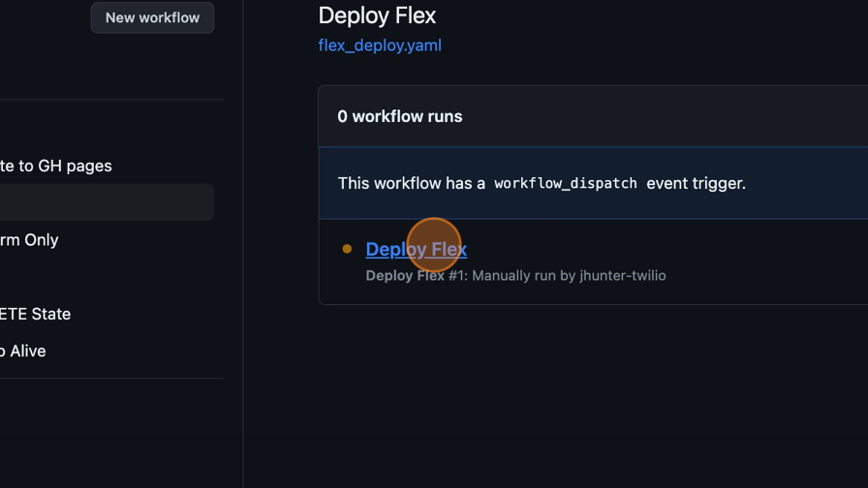This screenshot has height=488, width=868.
Task: Click the New workflow button
Action: click(x=152, y=17)
